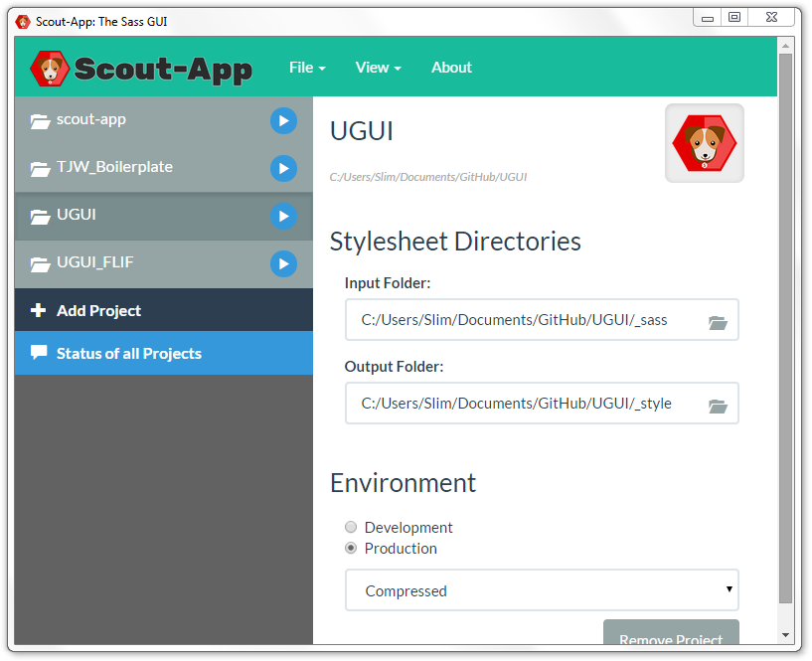Click the Scout-App wordmark in header
This screenshot has width=812, height=661.
[x=163, y=70]
